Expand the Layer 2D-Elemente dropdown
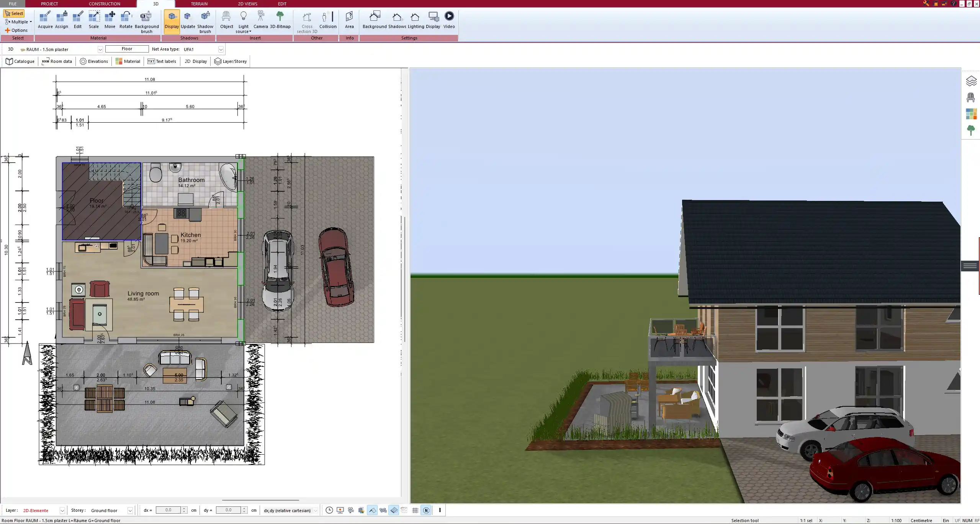Viewport: 980px width, 524px height. (62, 511)
